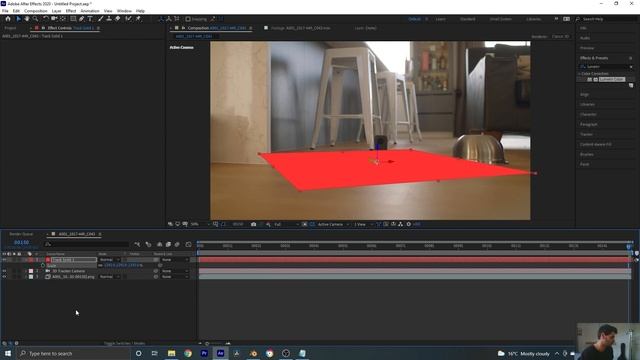Open the Layer menu
The height and width of the screenshot is (360, 640).
tap(57, 11)
